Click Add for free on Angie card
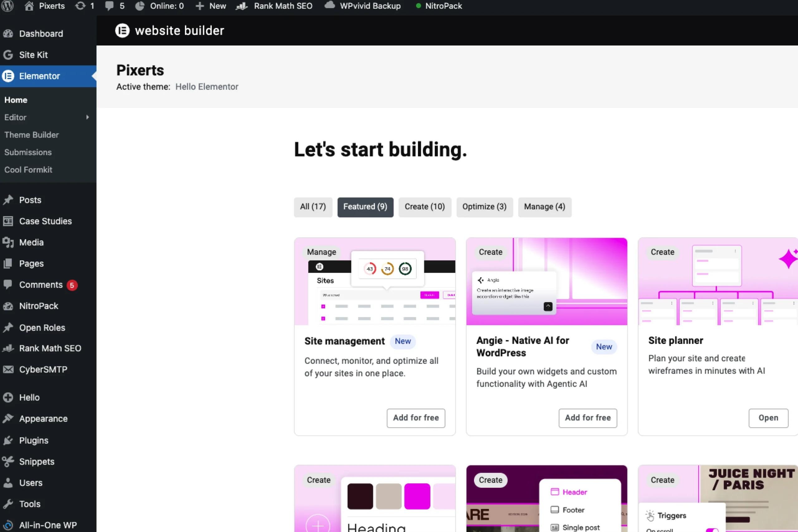Viewport: 798px width, 532px height. tap(588, 418)
